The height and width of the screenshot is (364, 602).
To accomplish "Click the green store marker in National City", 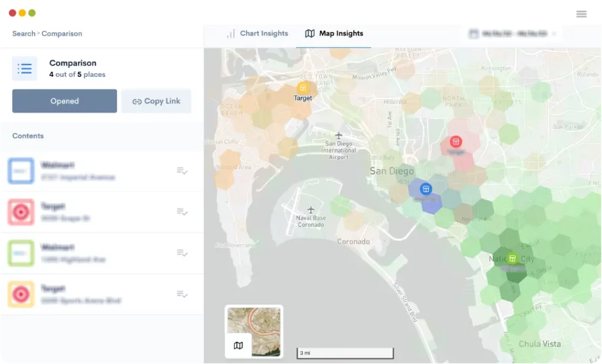I will 512,258.
